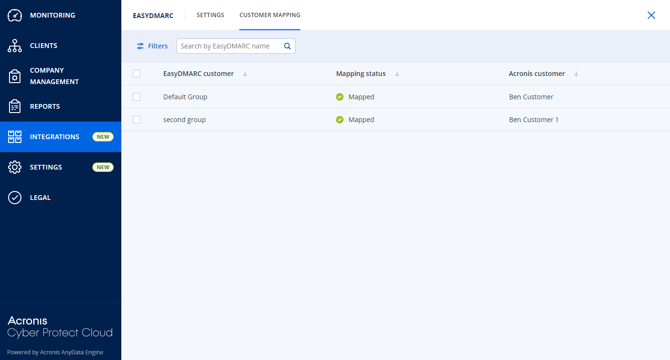
Task: Click the Acronis Cyber Protect Cloud logo
Action: 60,327
